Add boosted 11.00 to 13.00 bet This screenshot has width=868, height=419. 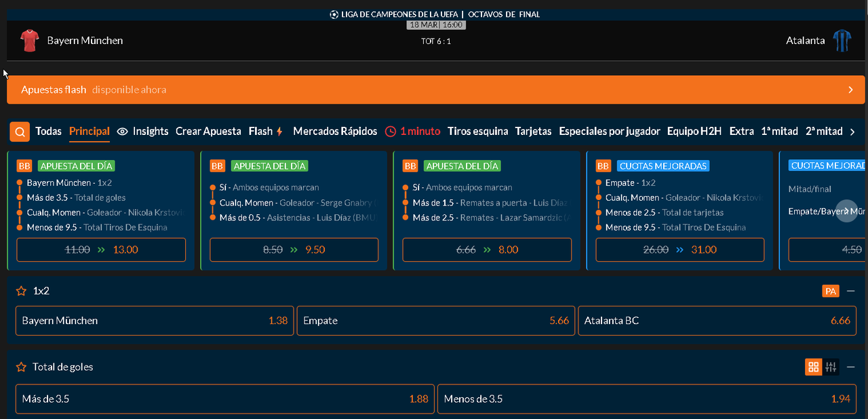[101, 250]
